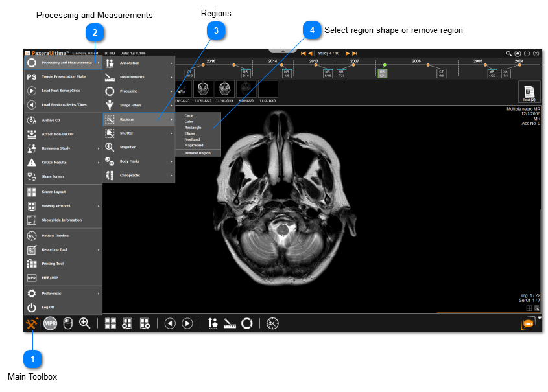This screenshot has width=548, height=392.
Task: Toggle Presentation State
Action: (x=63, y=76)
